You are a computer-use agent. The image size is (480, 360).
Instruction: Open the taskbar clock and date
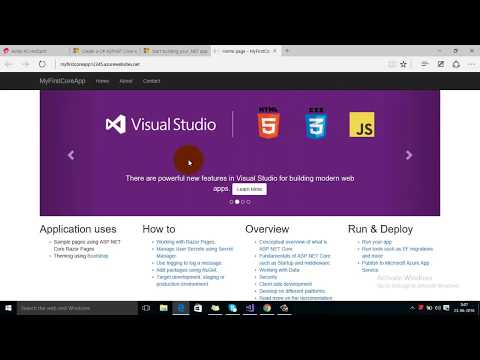click(x=464, y=308)
